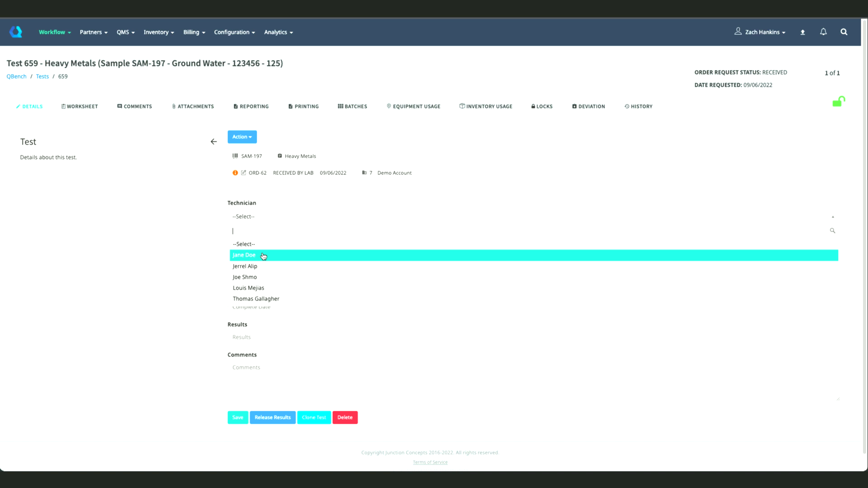868x488 pixels.
Task: Click the upload arrow icon
Action: point(802,32)
